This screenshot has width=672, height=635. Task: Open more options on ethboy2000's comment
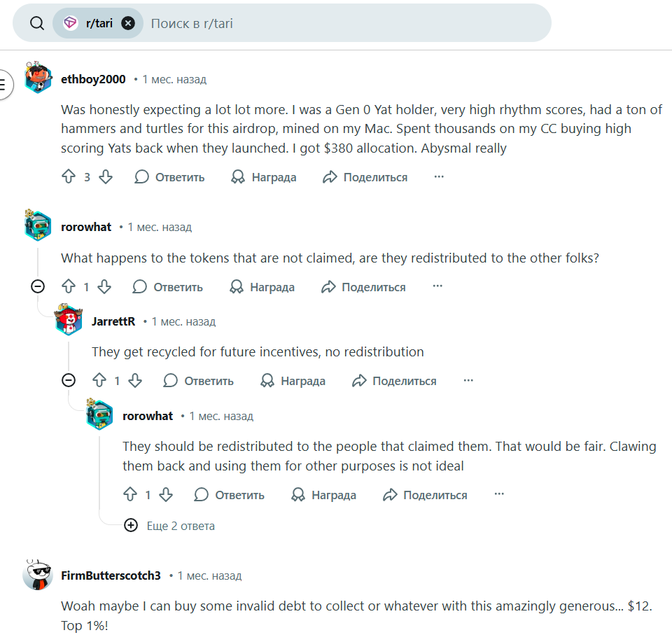click(439, 177)
